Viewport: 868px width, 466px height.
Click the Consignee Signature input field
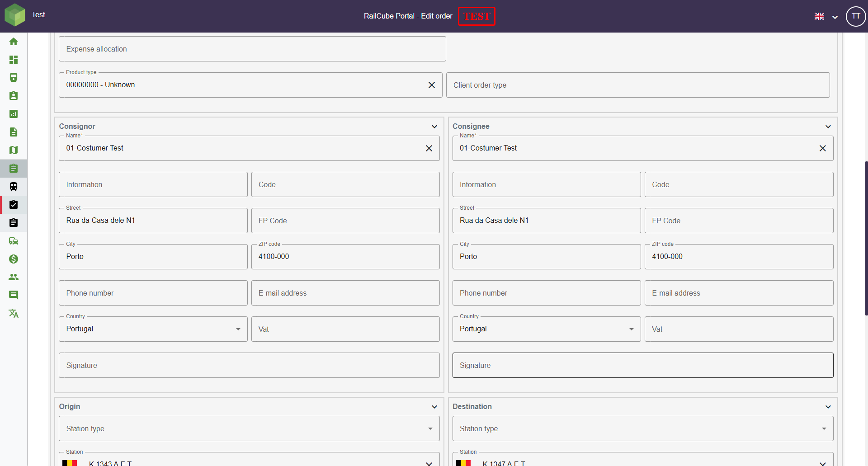pyautogui.click(x=642, y=365)
